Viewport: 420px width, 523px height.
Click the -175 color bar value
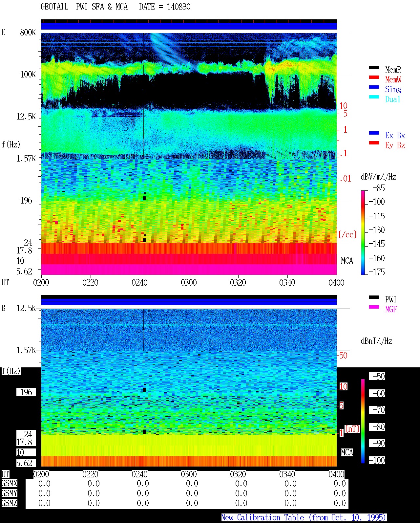click(377, 272)
